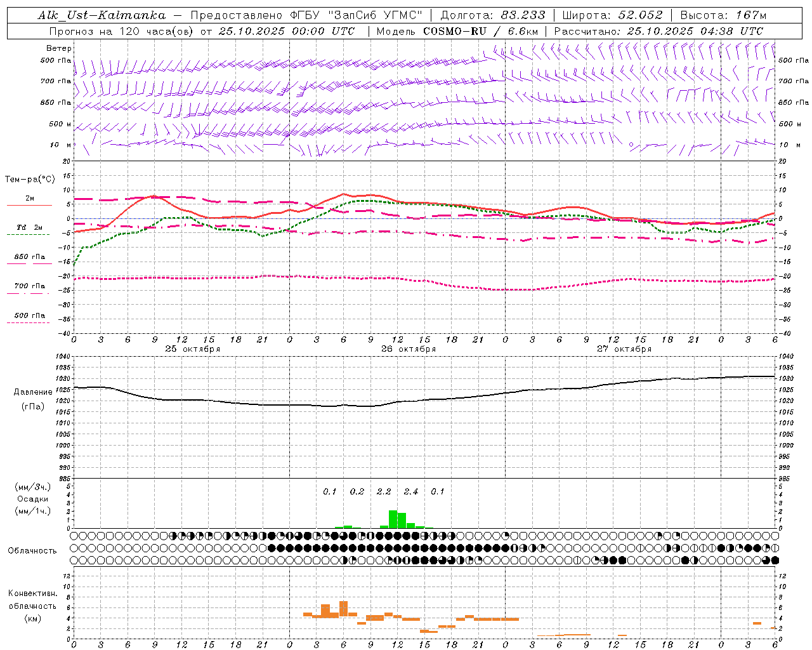Click the (мм/1ч.) precipitation unit label
The width and height of the screenshot is (812, 650).
[x=33, y=511]
